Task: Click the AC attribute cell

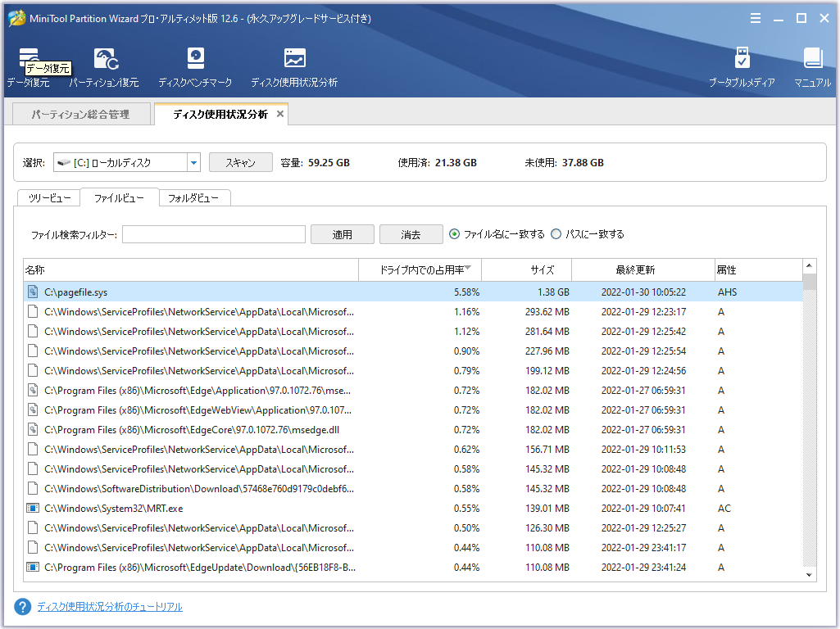Action: pyautogui.click(x=724, y=508)
